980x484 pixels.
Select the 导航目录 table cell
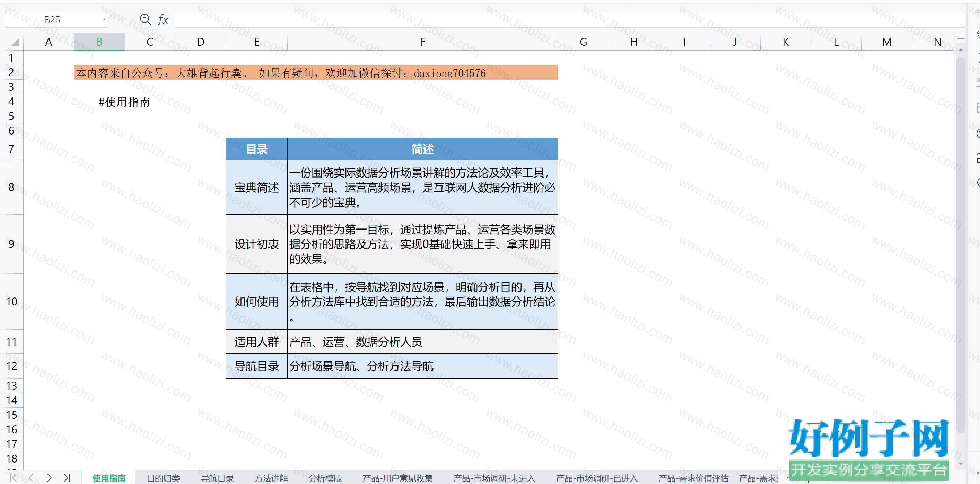coord(256,366)
